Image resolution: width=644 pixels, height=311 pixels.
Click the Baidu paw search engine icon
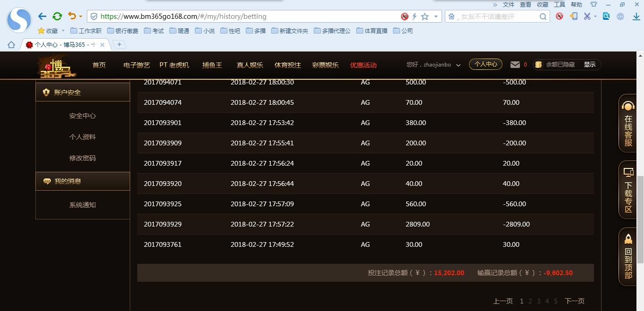452,17
